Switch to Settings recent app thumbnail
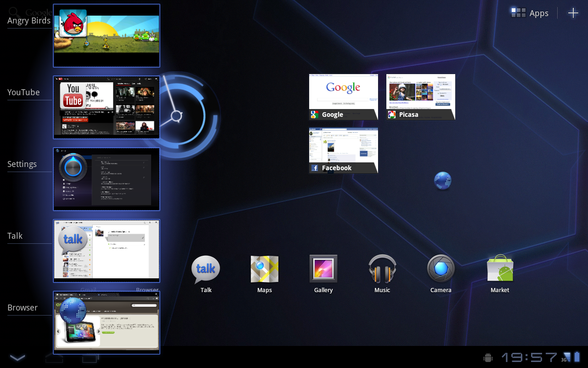Screen dimensions: 588x368 pyautogui.click(x=107, y=179)
